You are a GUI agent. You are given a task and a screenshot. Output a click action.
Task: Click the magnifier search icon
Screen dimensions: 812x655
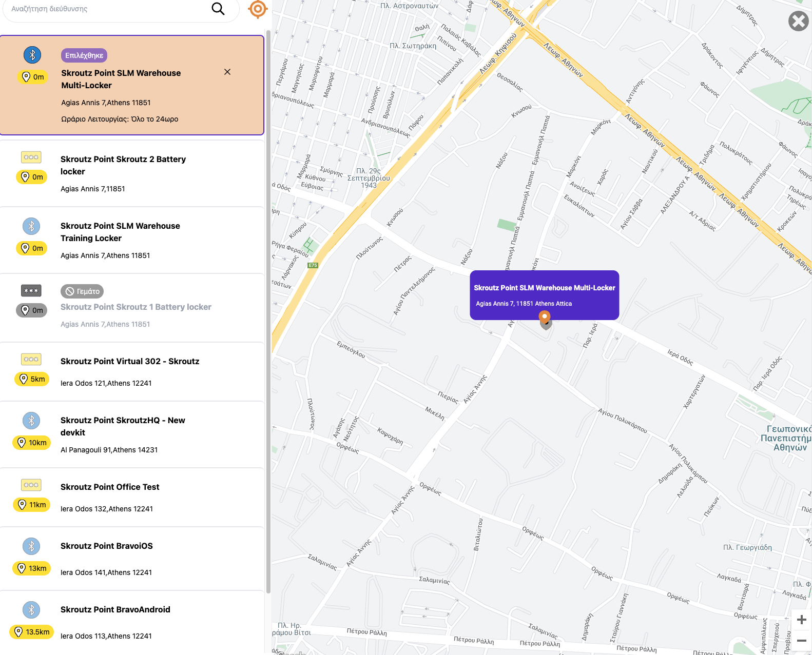click(x=218, y=9)
